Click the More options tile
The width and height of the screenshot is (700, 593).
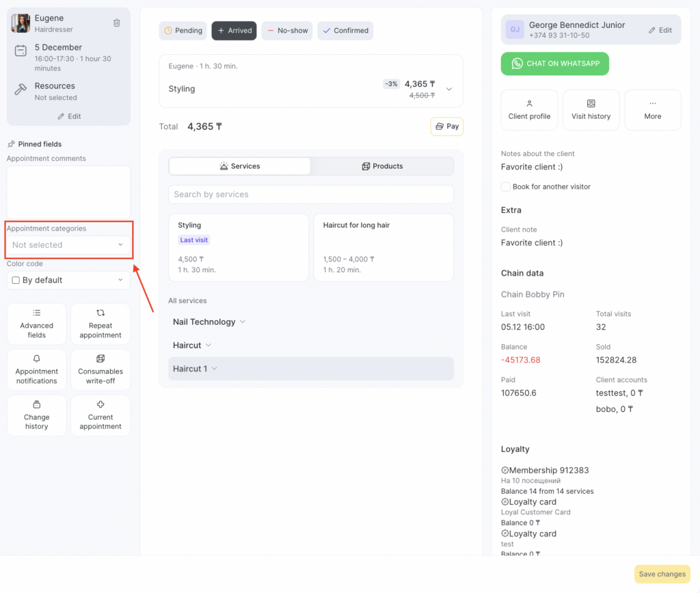(x=652, y=109)
